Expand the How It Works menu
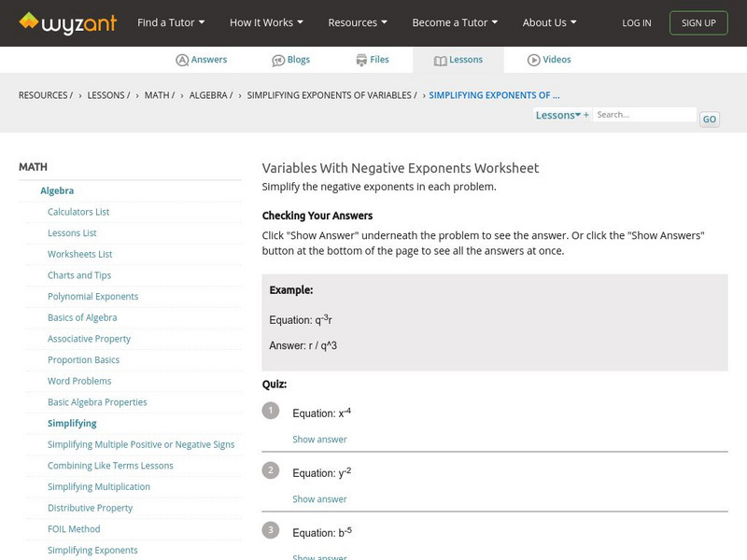This screenshot has height=560, width=747. 267,22
